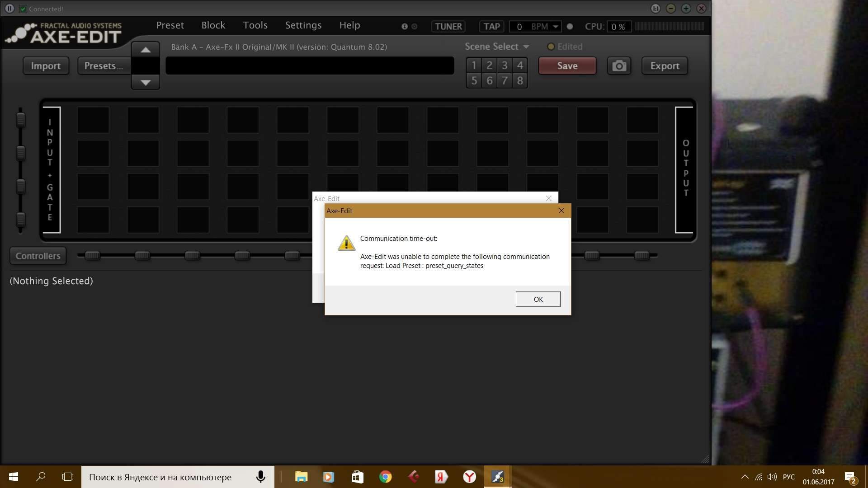Click the pause communication icon
Screen dimensions: 868x488
tap(9, 9)
